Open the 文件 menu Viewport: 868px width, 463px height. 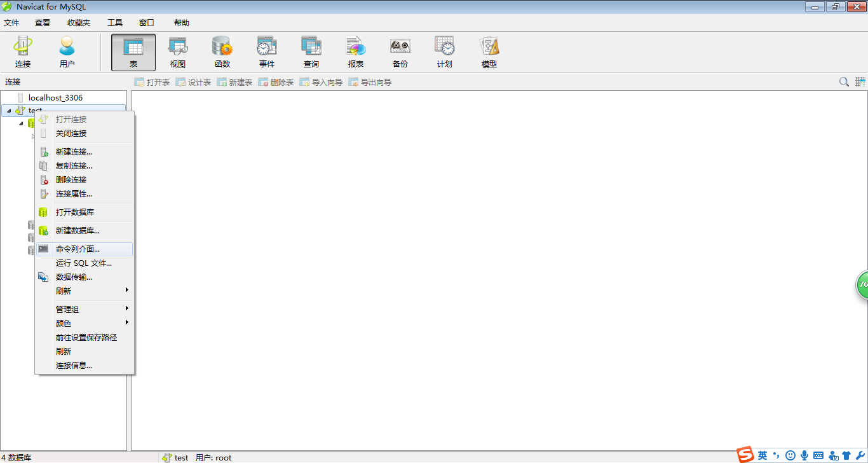pos(11,22)
